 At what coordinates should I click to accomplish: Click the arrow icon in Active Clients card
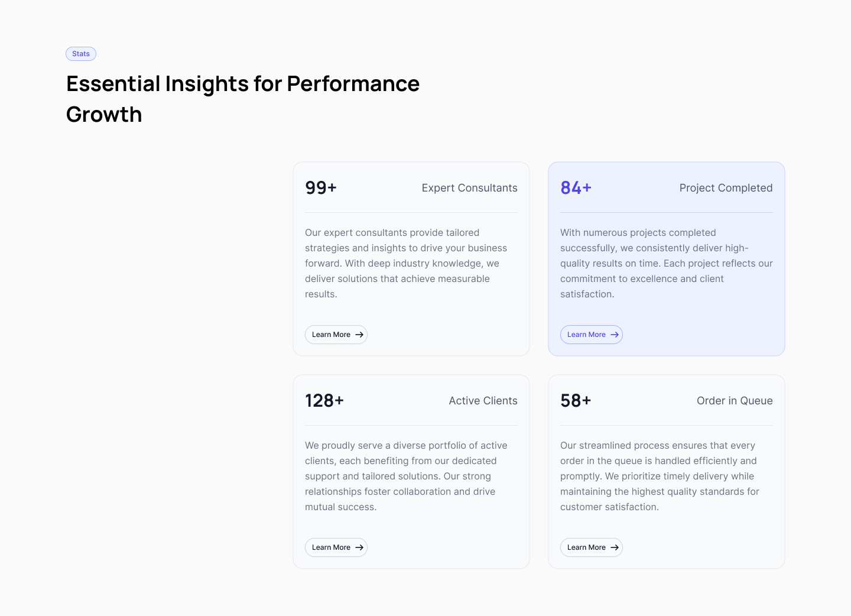[359, 547]
